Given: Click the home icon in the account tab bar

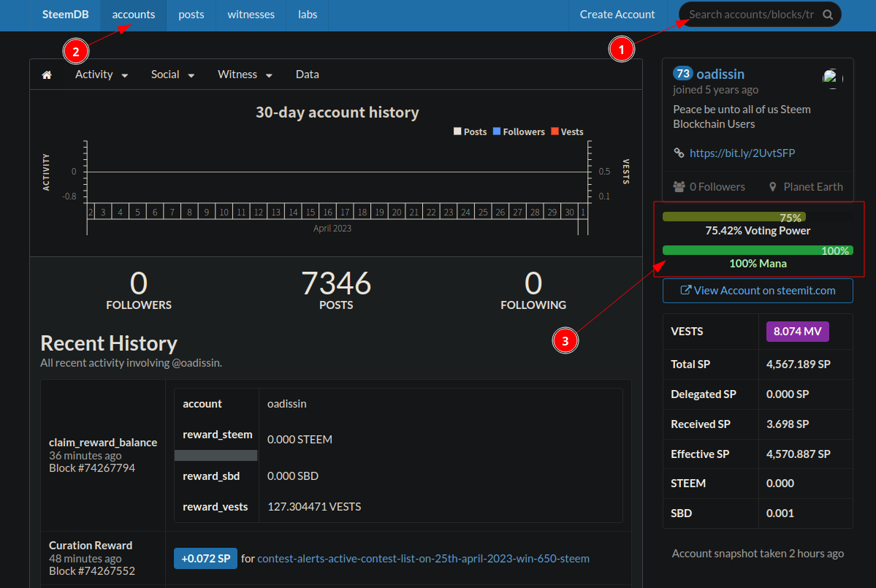Looking at the screenshot, I should [x=47, y=75].
